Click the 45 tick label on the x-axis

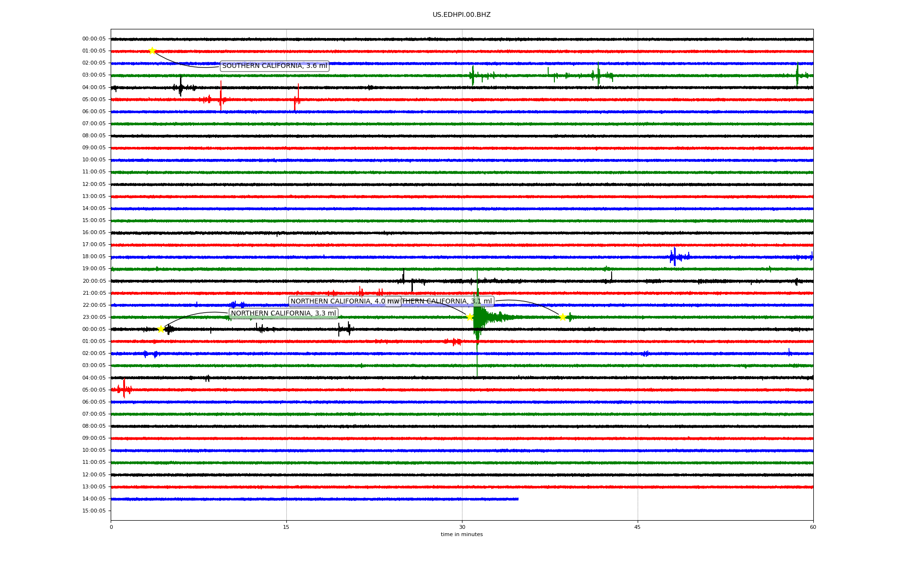pos(637,527)
